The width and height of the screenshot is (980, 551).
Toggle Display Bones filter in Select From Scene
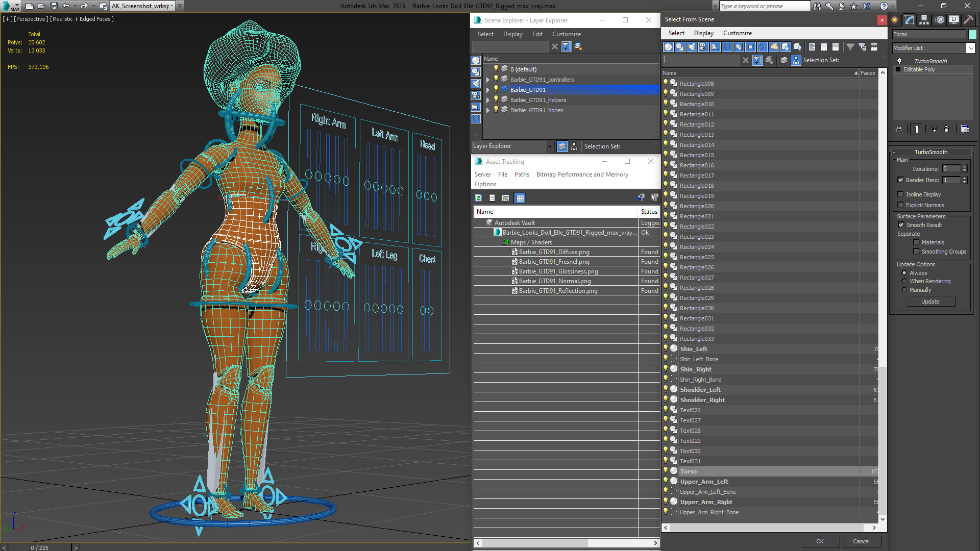click(762, 47)
